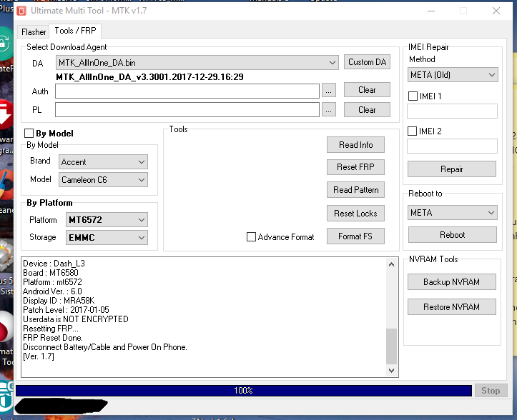Click the log scroll down arrow
This screenshot has width=517, height=420.
(391, 370)
